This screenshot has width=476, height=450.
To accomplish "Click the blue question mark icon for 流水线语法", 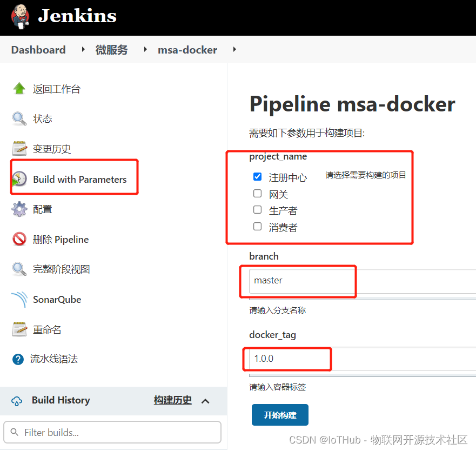I will (x=18, y=359).
